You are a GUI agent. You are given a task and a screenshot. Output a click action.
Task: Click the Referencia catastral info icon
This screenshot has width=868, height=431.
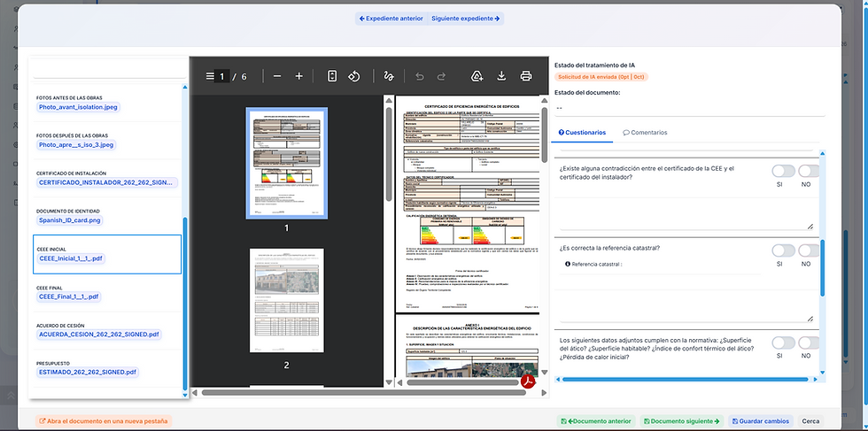(x=568, y=265)
